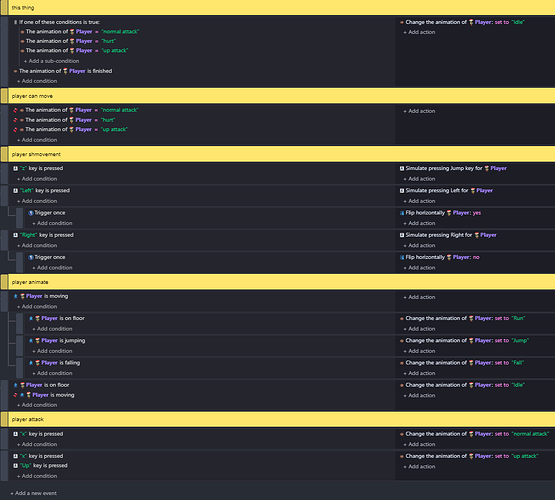
Task: Click the "Right" key parameter
Action: click(29, 235)
